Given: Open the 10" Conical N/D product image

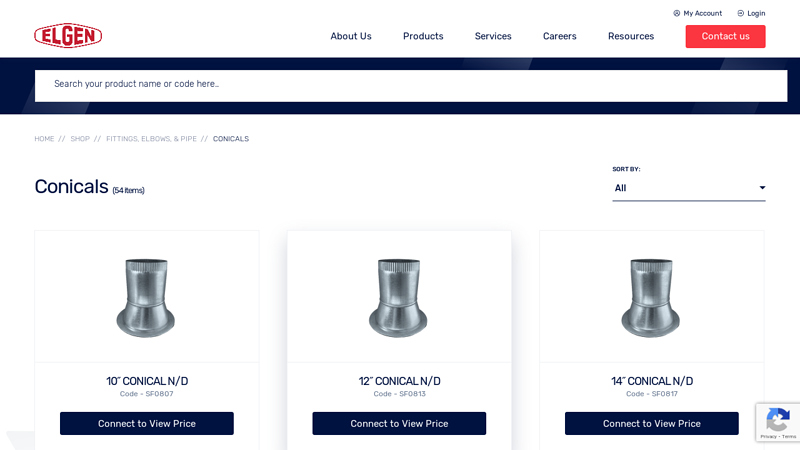Looking at the screenshot, I should 147,297.
